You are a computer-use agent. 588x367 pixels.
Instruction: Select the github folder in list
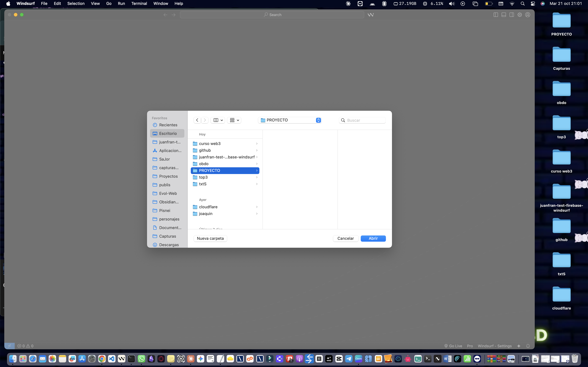(205, 150)
